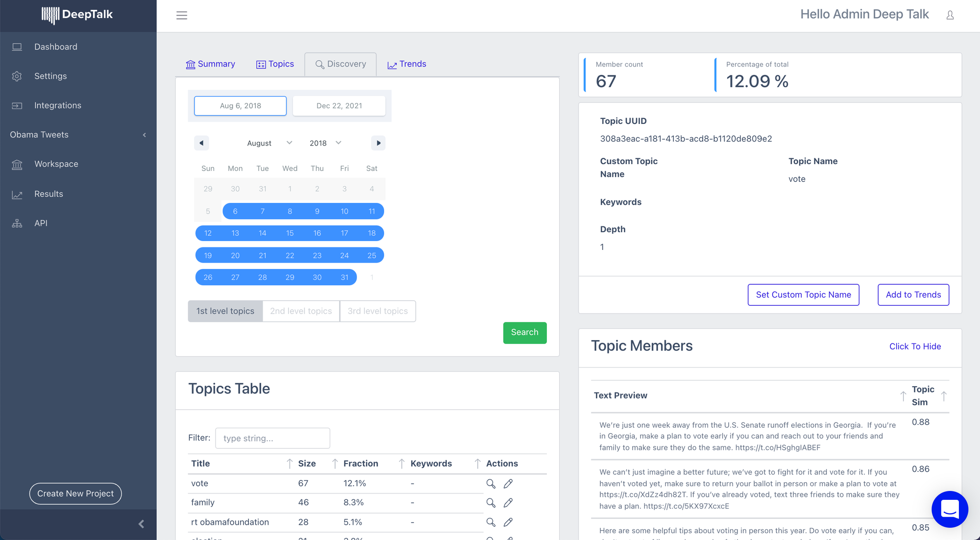Select the 2nd level topics toggle
The width and height of the screenshot is (980, 540).
click(301, 311)
